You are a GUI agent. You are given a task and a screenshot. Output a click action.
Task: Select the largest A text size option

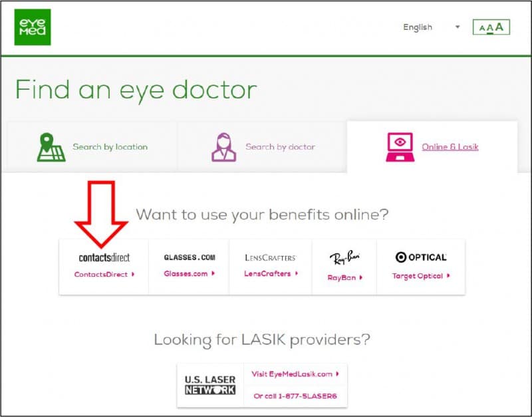pos(498,27)
